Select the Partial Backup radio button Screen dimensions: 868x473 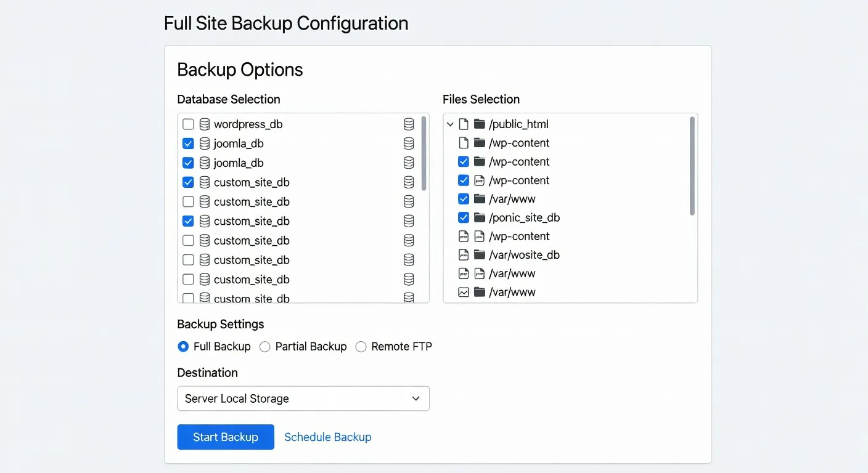(x=264, y=347)
